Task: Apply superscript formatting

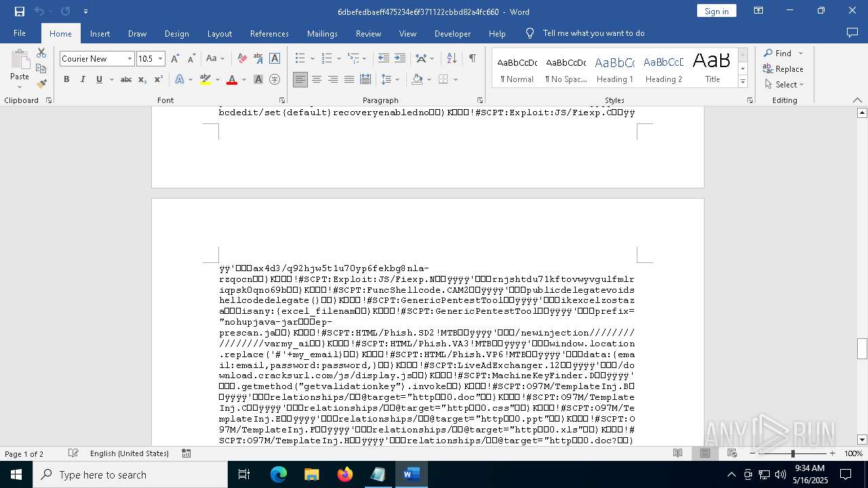Action: 159,79
